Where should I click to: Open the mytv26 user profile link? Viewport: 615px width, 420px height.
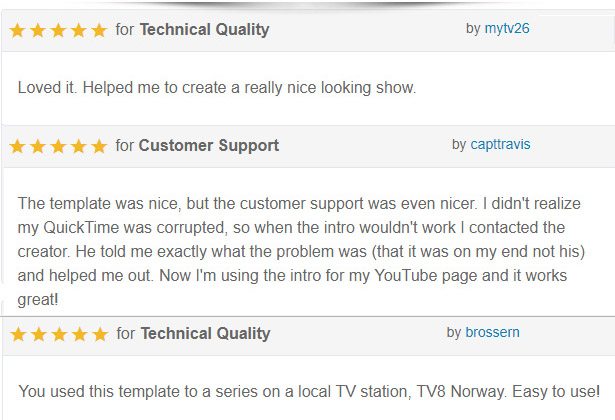(507, 28)
